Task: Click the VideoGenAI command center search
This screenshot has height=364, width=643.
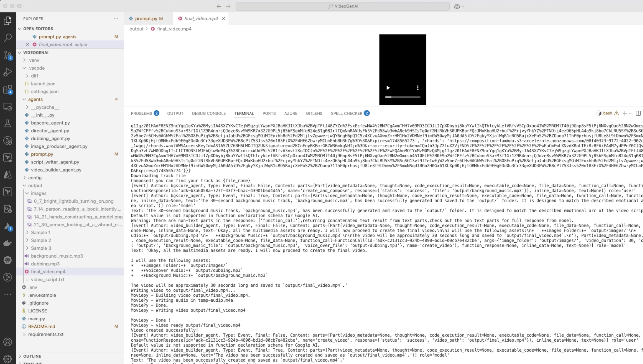Action: 343,6
